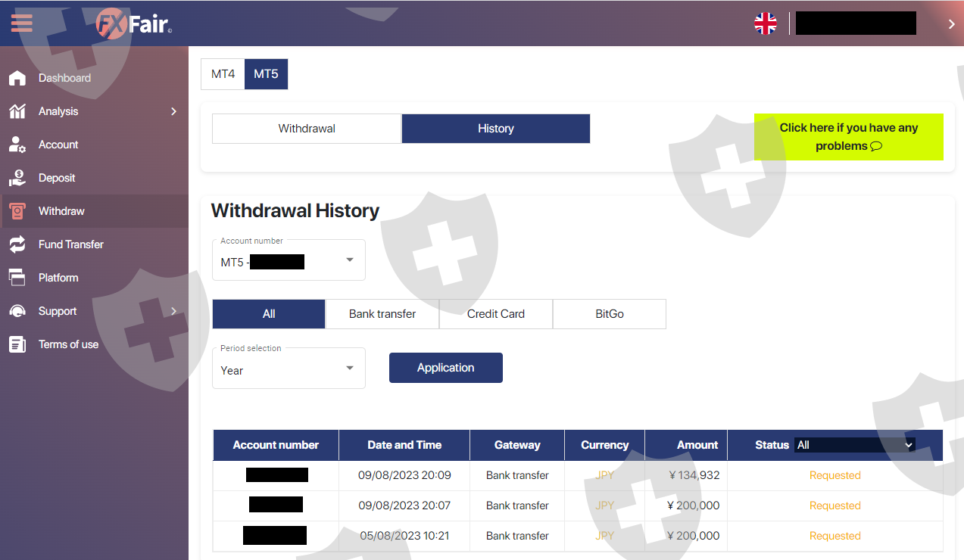Click the Date and Time column header

pyautogui.click(x=404, y=445)
